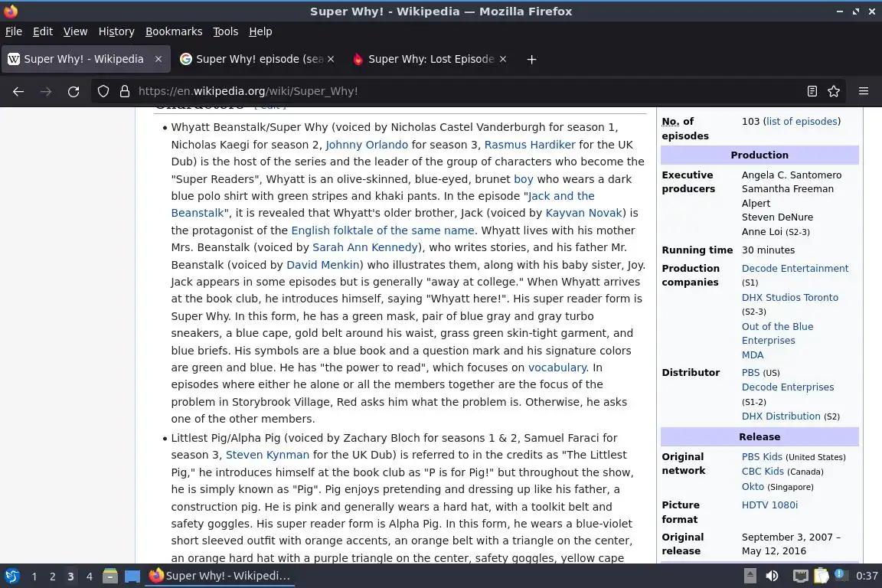This screenshot has width=882, height=588.
Task: Switch to workspace 1
Action: coord(34,577)
